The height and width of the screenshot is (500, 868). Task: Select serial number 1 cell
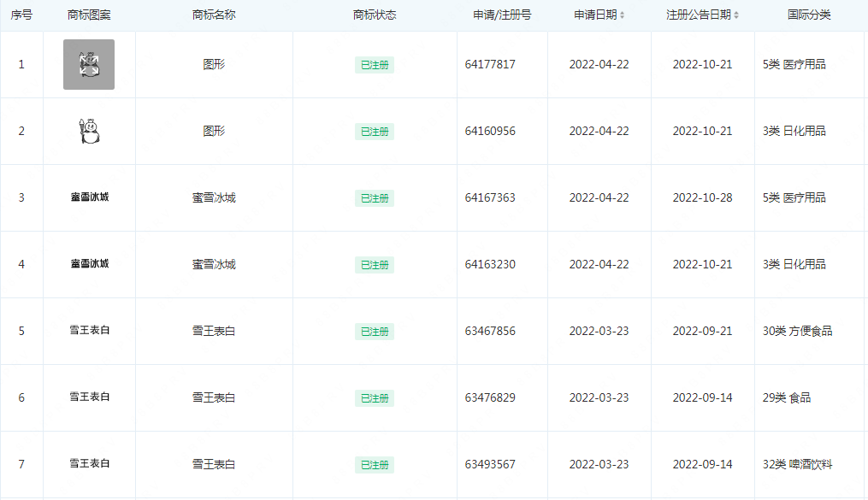tap(21, 64)
